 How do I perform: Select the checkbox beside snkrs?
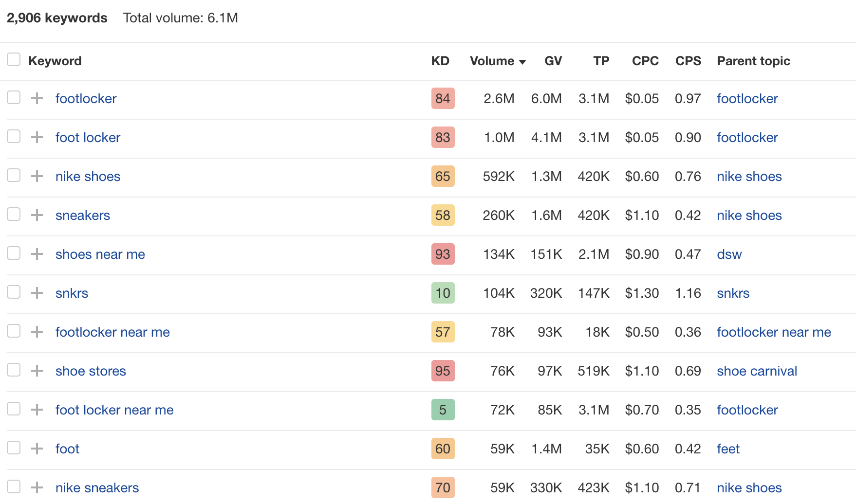point(14,292)
